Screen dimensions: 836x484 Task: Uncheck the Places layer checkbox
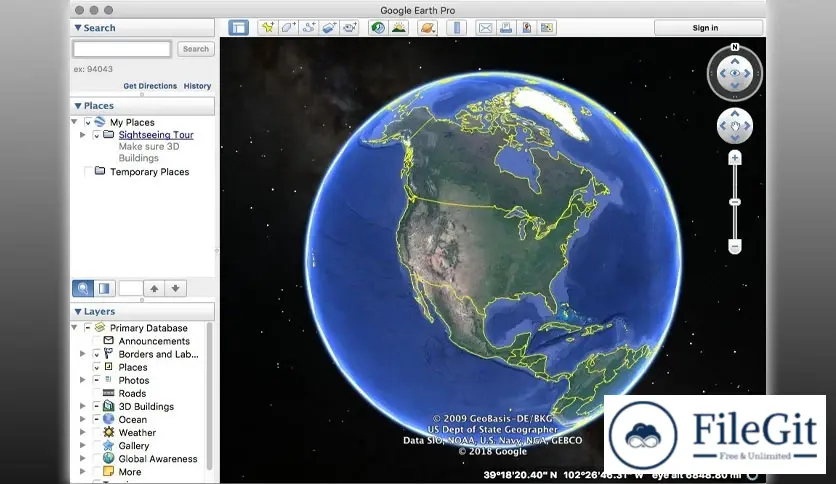[97, 367]
